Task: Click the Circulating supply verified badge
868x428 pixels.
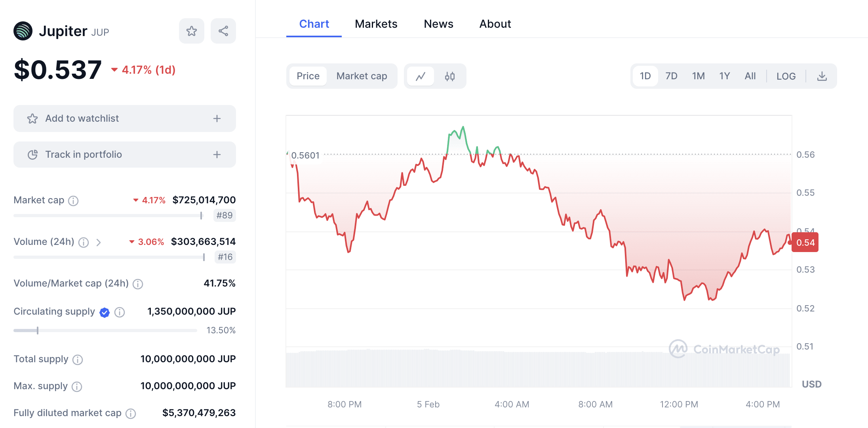Action: tap(105, 313)
